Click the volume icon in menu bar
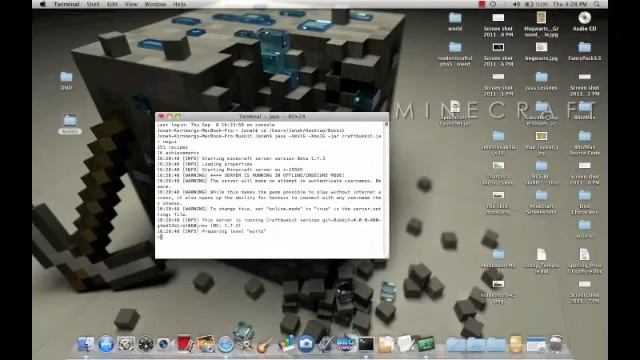 516,4
